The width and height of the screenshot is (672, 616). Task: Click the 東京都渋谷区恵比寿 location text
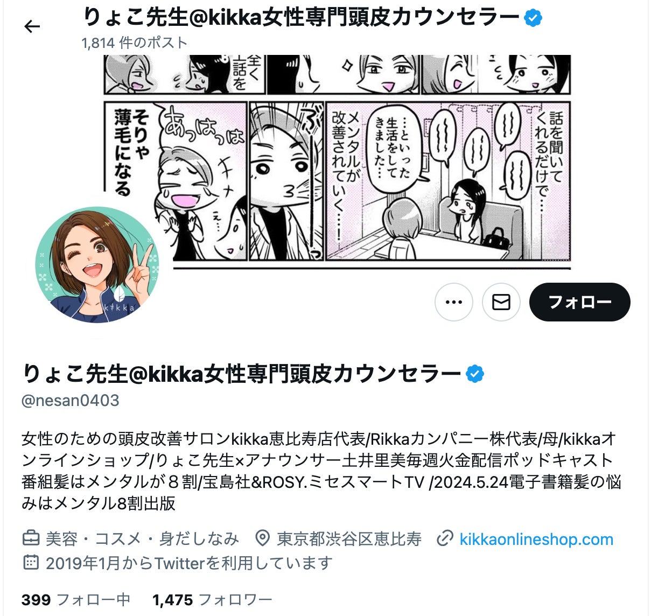click(349, 538)
